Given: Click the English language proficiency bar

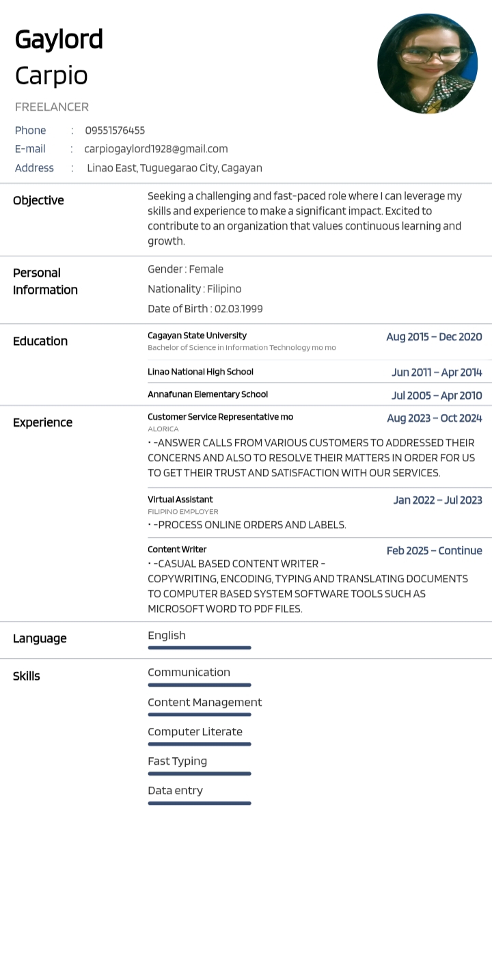Looking at the screenshot, I should pyautogui.click(x=200, y=648).
